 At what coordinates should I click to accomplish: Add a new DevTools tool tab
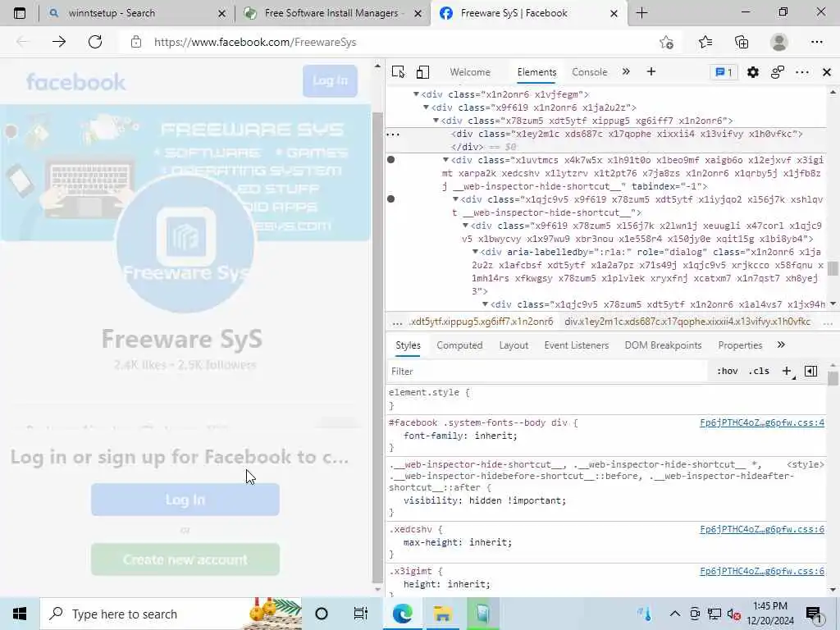pyautogui.click(x=651, y=71)
